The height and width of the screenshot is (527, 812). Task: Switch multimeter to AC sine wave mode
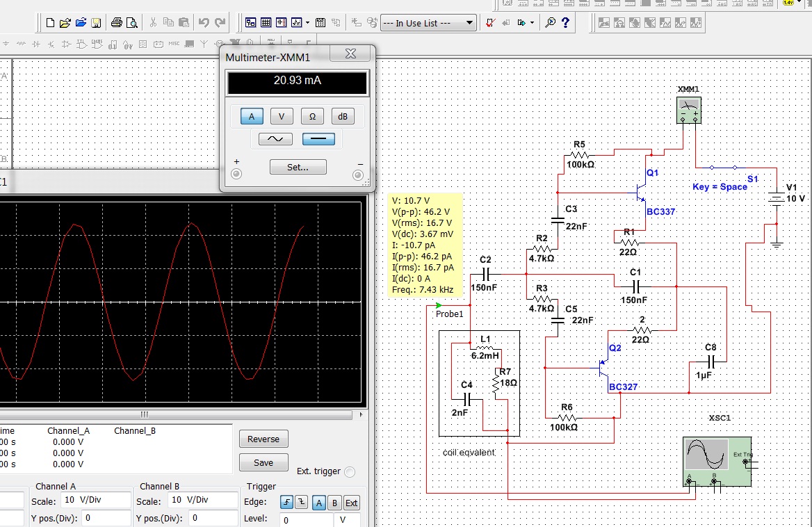275,139
